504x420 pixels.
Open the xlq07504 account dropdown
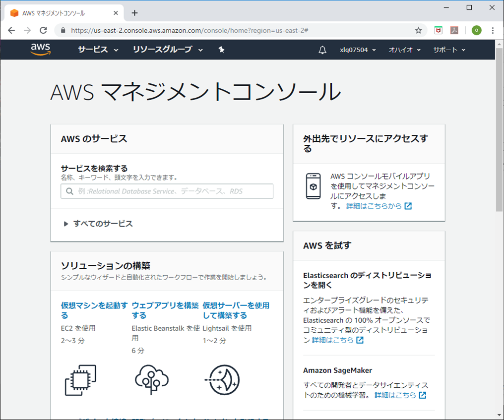coord(358,50)
